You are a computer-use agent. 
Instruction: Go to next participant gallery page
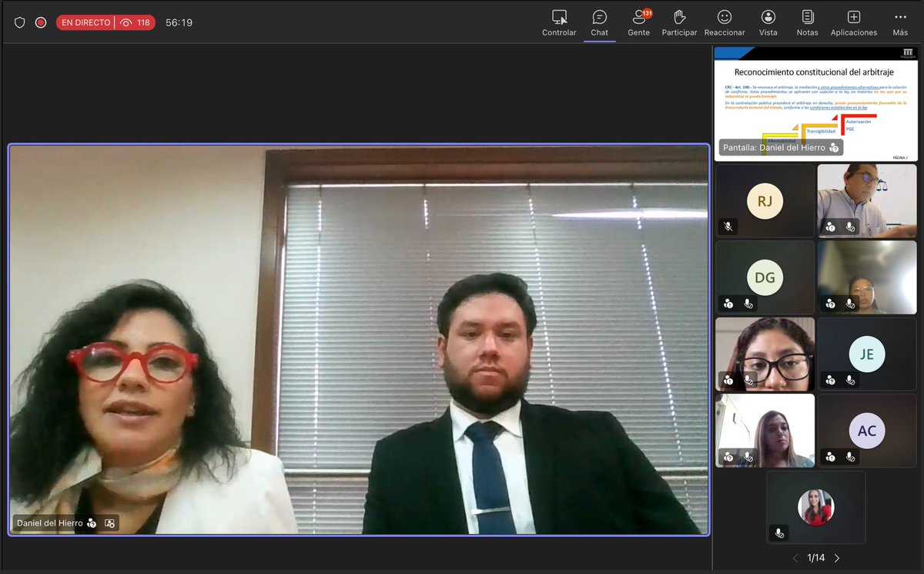837,558
